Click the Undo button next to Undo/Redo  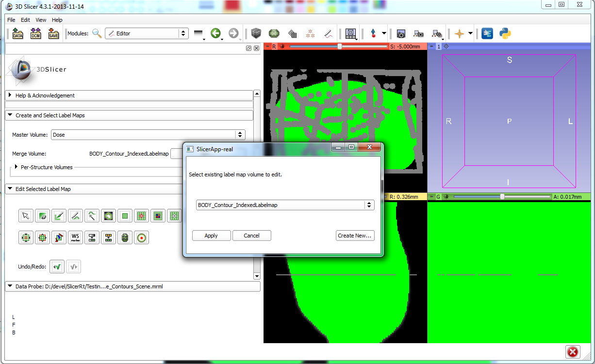(x=57, y=266)
